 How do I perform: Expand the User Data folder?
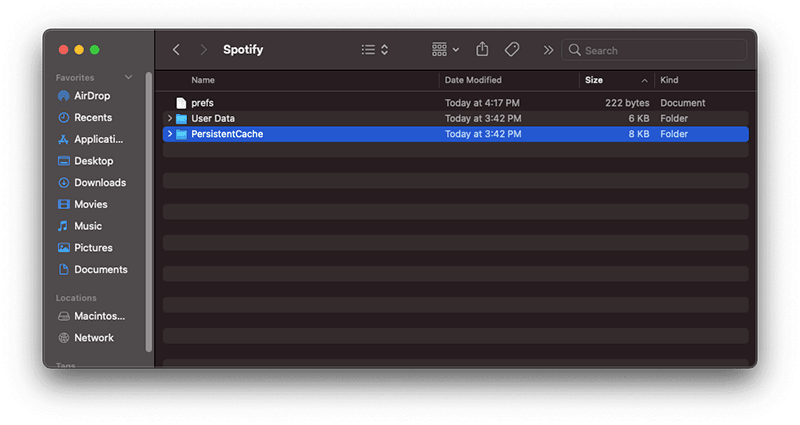coord(169,118)
